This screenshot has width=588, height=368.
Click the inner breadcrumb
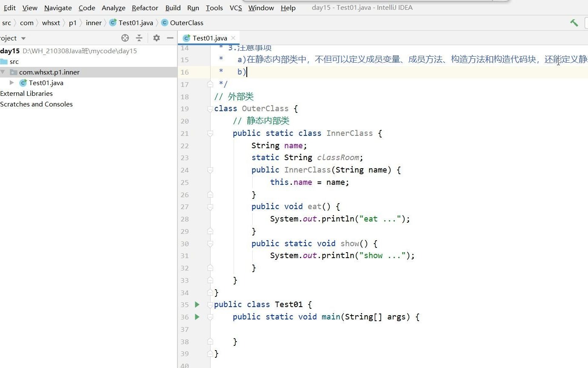[94, 23]
